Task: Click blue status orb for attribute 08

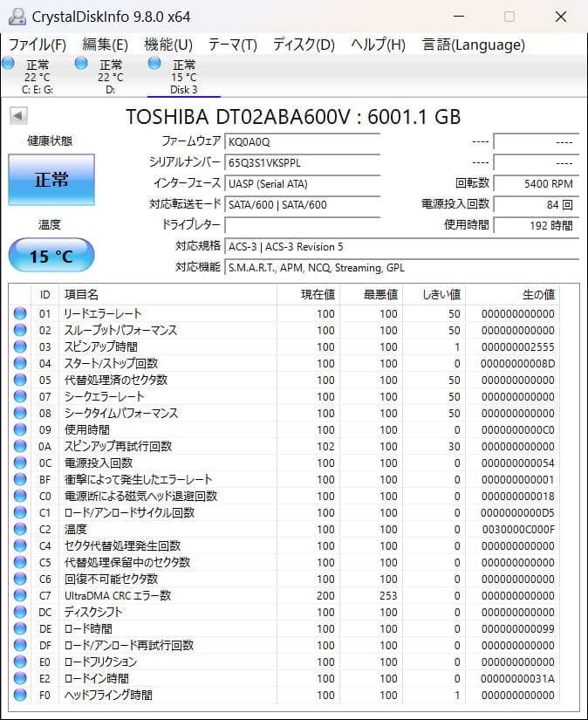Action: [x=20, y=412]
